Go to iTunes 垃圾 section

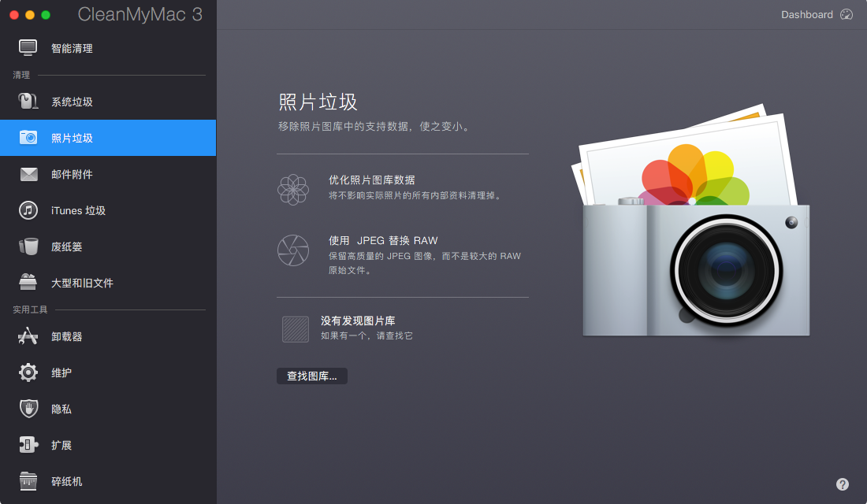pos(108,210)
